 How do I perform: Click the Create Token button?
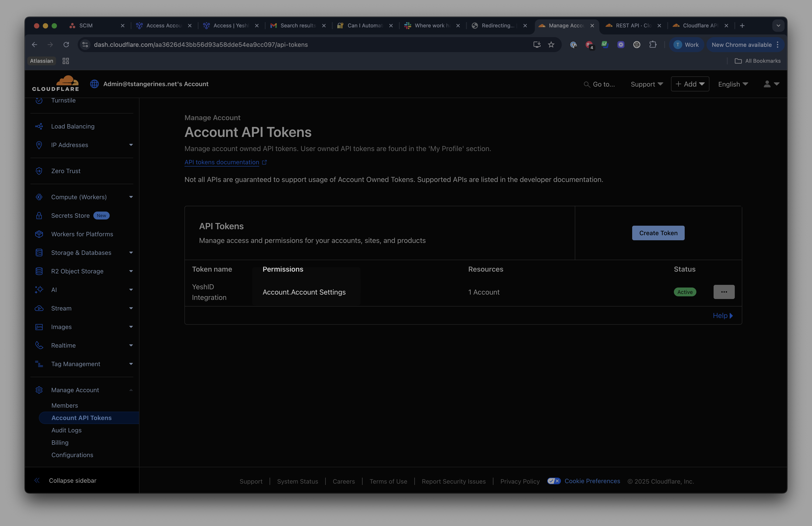pos(658,233)
